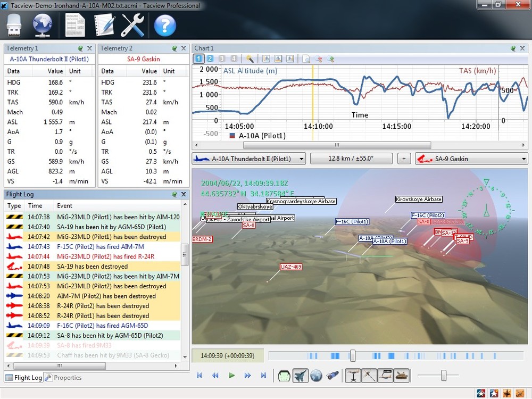Toggle the aircraft trail line display button
This screenshot has height=399, width=532.
click(x=369, y=376)
